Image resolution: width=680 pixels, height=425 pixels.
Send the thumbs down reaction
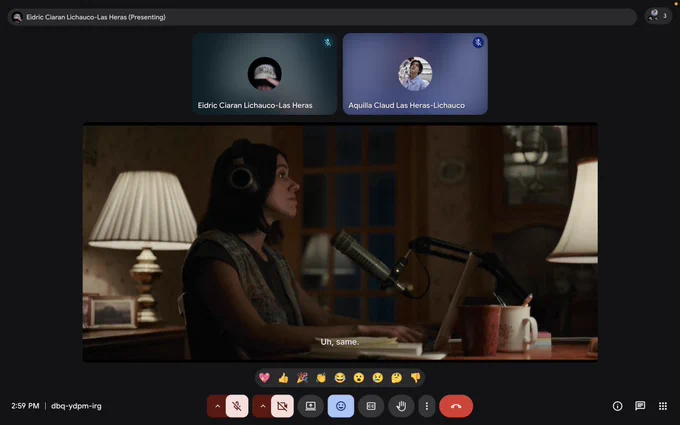point(415,378)
